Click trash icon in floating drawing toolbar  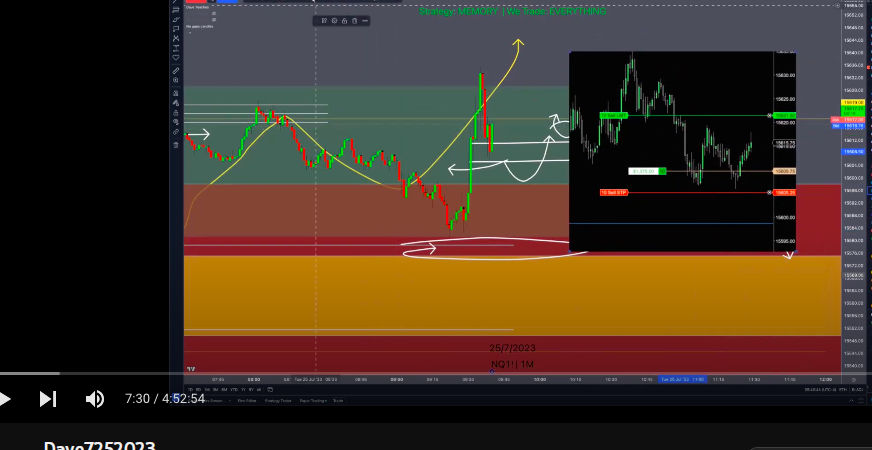click(x=354, y=21)
